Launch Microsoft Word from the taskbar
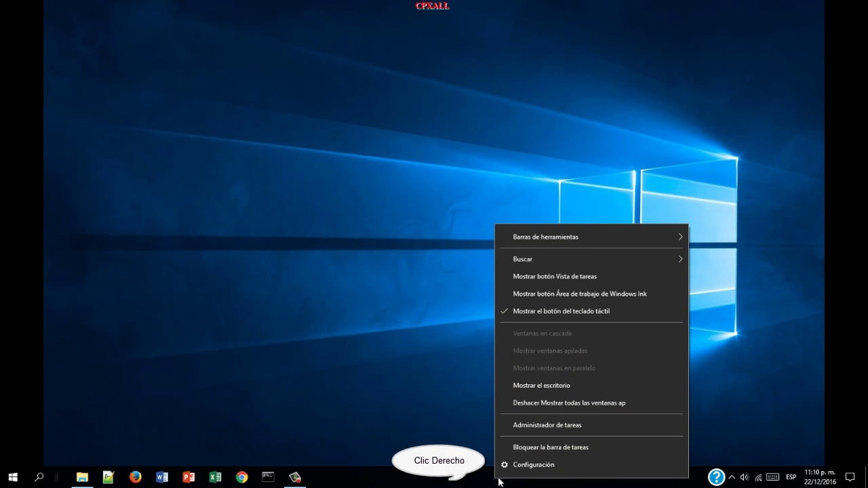The width and height of the screenshot is (868, 488). tap(161, 477)
